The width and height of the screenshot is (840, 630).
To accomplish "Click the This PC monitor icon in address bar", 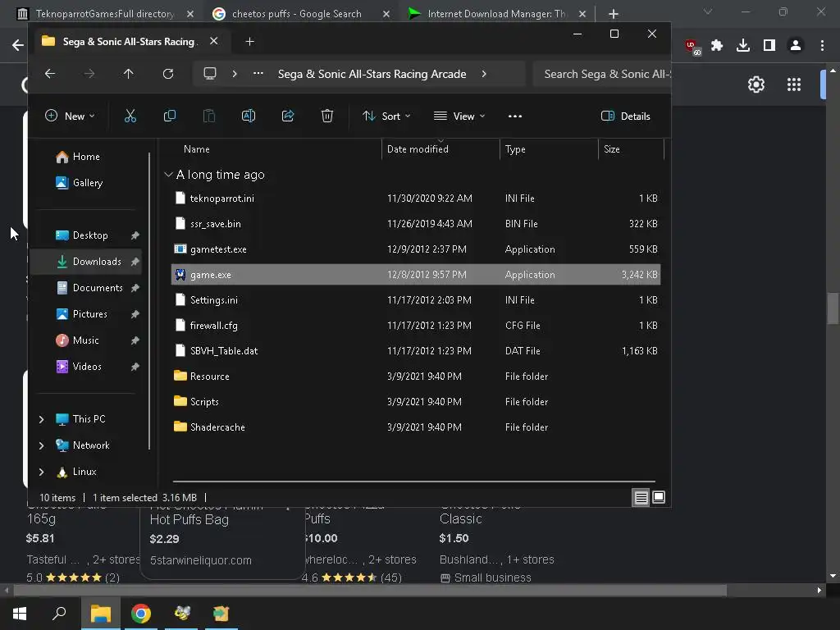I will [210, 74].
